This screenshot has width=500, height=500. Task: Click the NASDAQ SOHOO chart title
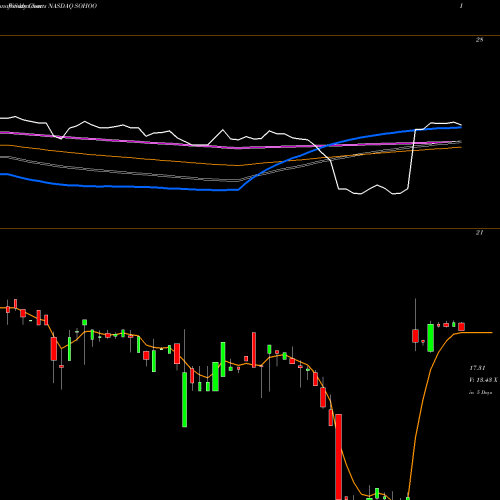click(x=72, y=6)
